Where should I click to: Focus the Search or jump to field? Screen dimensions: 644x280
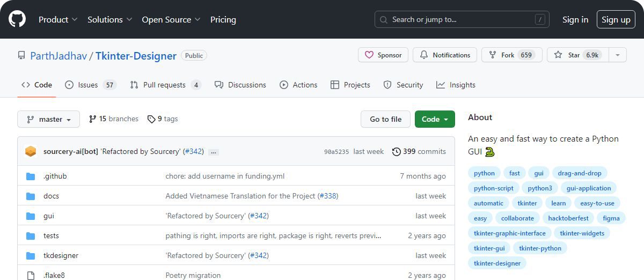tap(462, 19)
